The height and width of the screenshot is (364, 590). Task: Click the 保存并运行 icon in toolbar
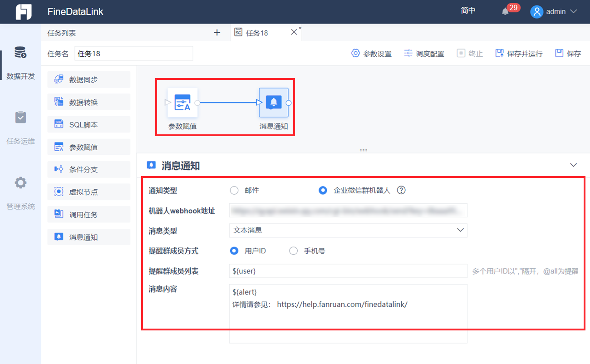499,53
